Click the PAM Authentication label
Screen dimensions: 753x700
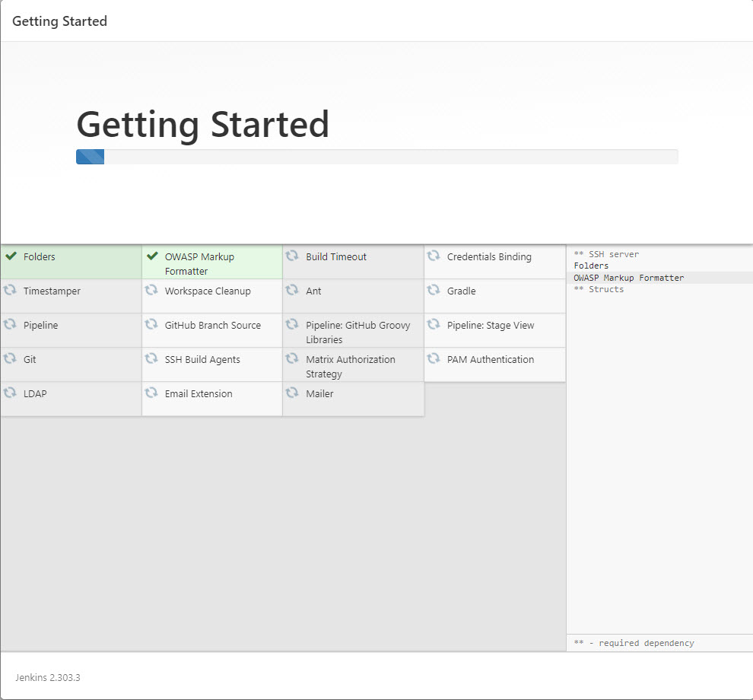[491, 359]
